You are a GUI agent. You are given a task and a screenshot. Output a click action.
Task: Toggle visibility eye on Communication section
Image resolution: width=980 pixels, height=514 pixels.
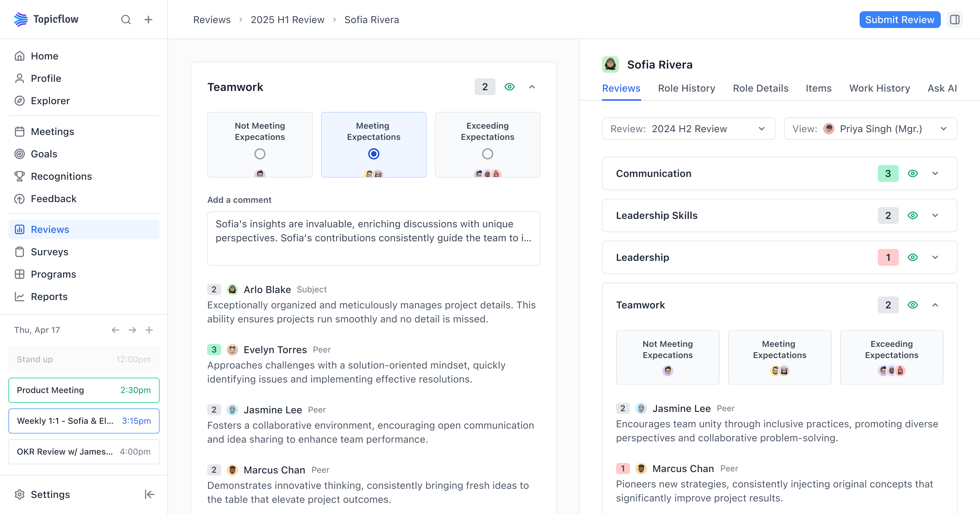click(x=912, y=173)
